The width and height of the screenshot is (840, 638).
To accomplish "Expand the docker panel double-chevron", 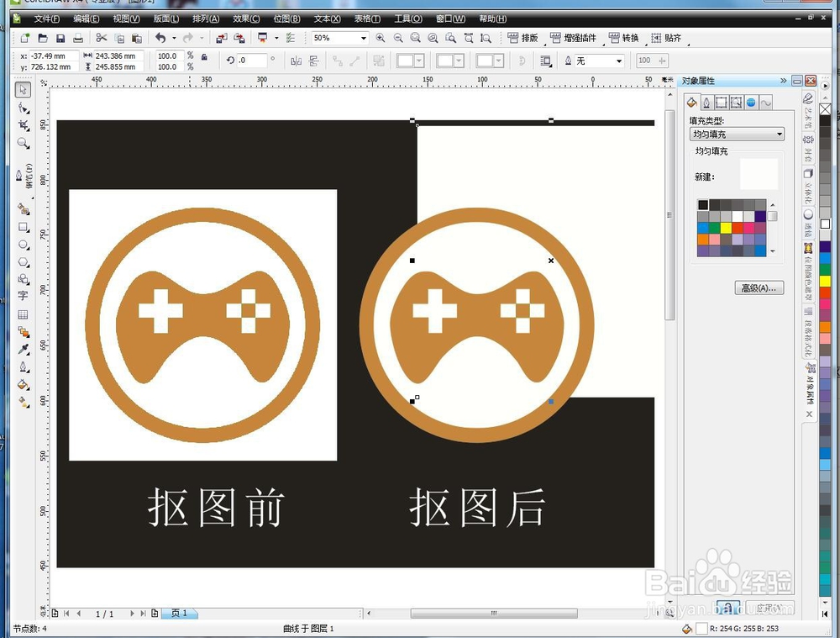I will coord(783,81).
